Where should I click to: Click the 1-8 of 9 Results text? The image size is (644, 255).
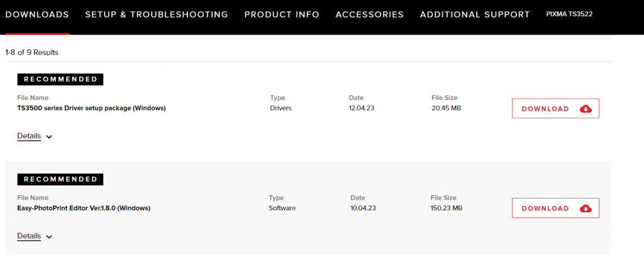pyautogui.click(x=36, y=52)
